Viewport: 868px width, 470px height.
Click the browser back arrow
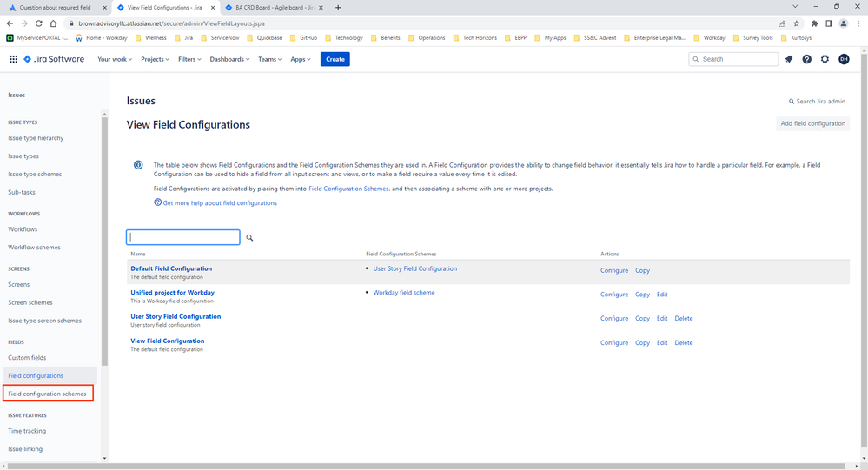click(10, 23)
